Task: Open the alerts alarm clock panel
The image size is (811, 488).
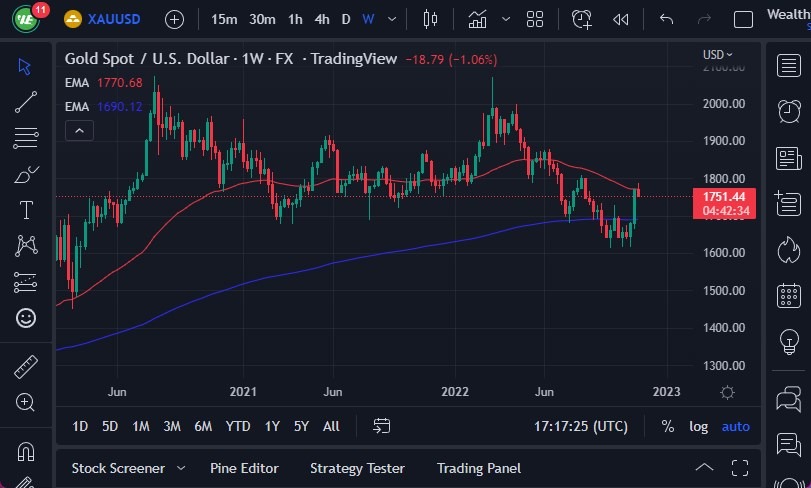Action: point(788,110)
